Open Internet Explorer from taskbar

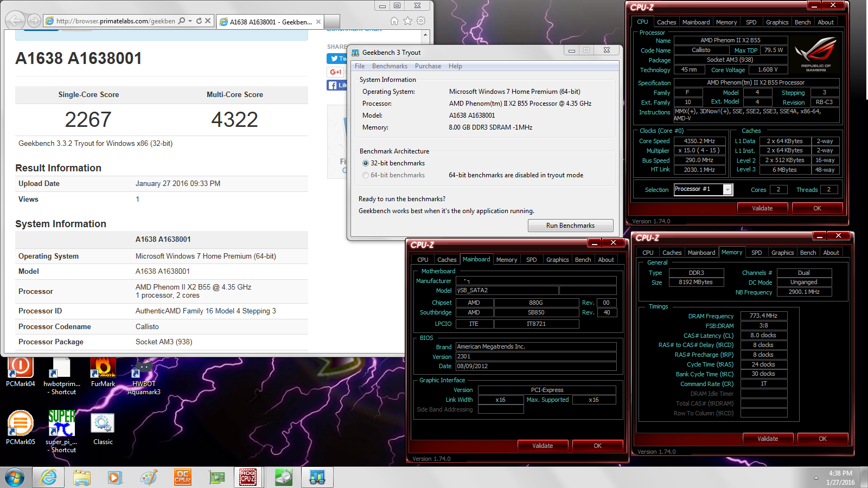click(x=48, y=478)
